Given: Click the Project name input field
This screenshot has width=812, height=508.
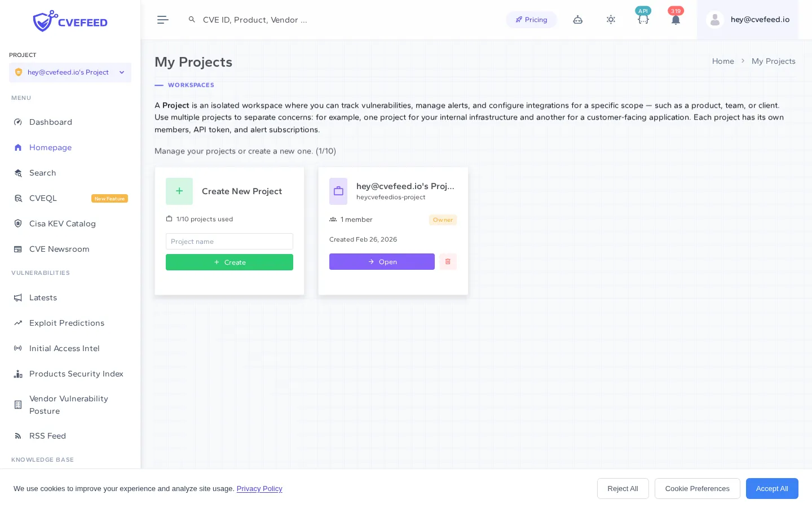Looking at the screenshot, I should coord(230,241).
